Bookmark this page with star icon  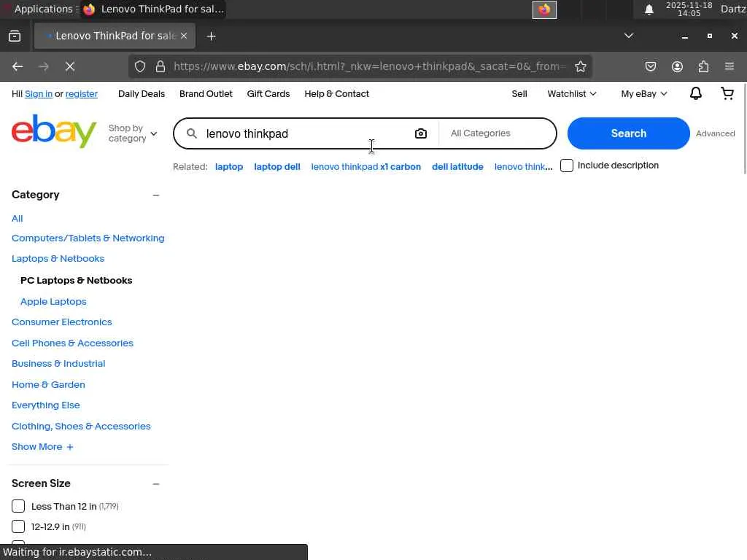point(580,66)
